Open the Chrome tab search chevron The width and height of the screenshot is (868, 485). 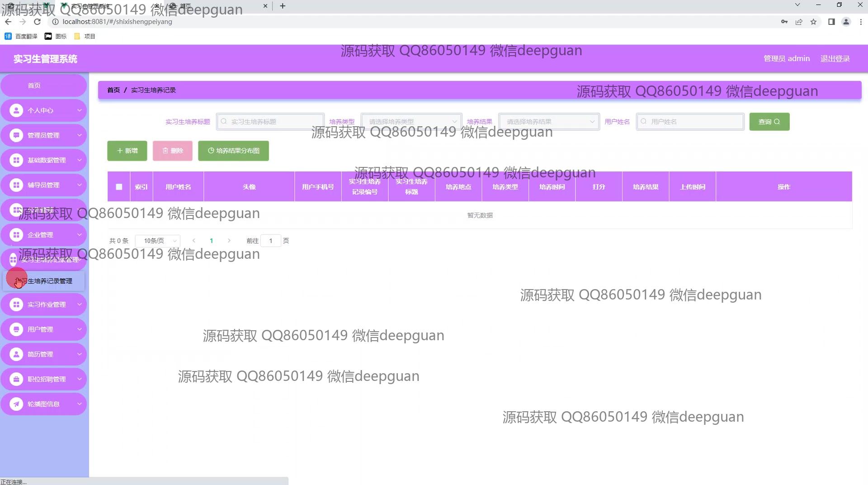click(x=797, y=5)
